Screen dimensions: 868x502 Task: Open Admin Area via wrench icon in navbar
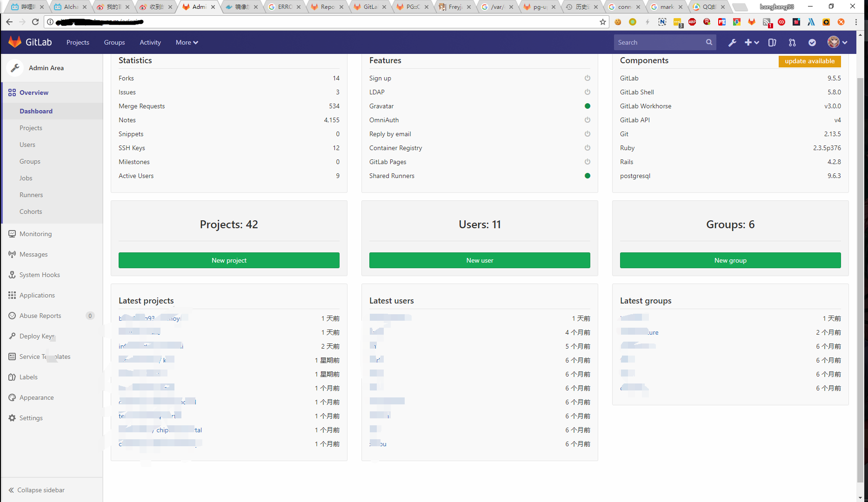[x=732, y=42]
